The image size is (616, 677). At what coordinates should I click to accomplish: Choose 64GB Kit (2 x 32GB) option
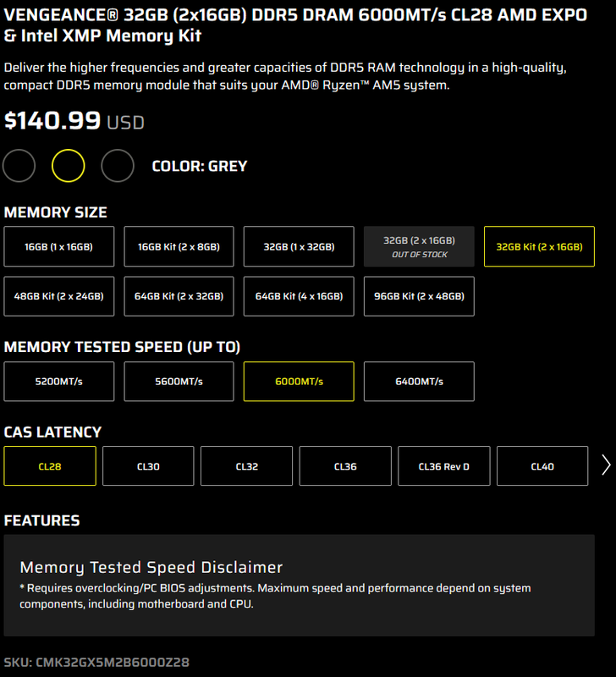tap(179, 296)
